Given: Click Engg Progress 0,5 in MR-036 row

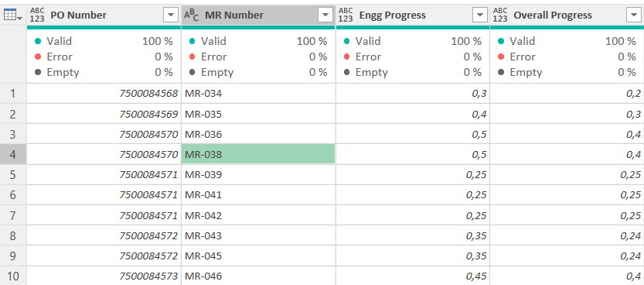Looking at the screenshot, I should coord(413,134).
